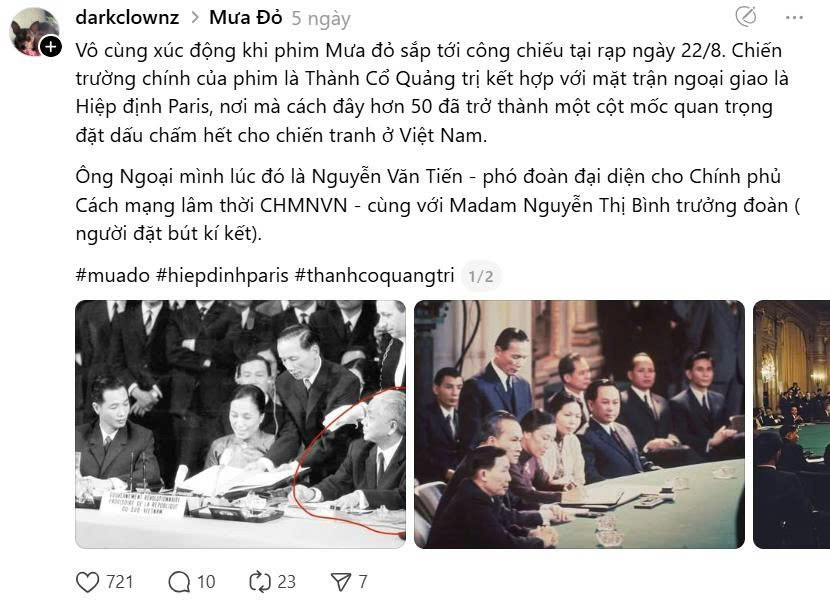Click the chevron arrow between darkclownz and Mưa Đỏ
The width and height of the screenshot is (830, 603).
(x=195, y=18)
